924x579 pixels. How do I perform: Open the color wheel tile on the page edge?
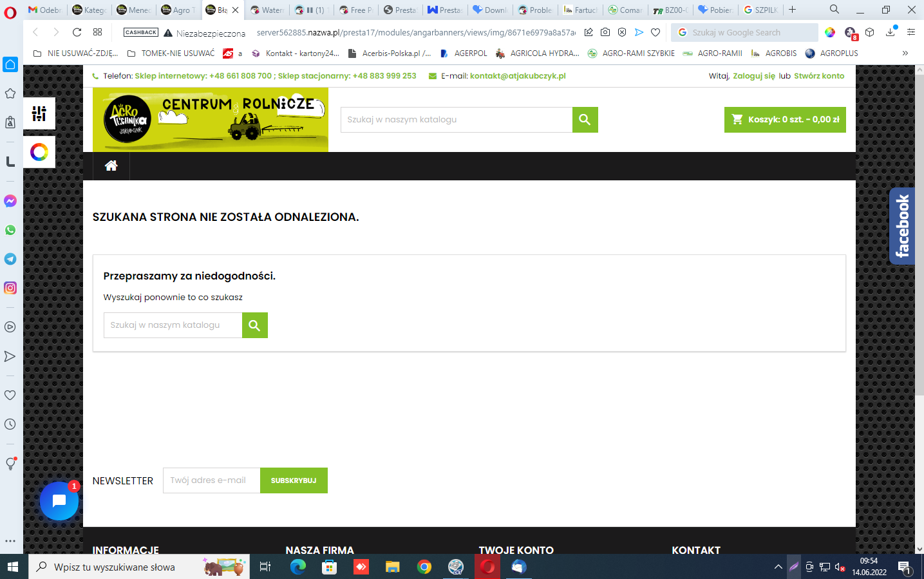click(x=39, y=152)
